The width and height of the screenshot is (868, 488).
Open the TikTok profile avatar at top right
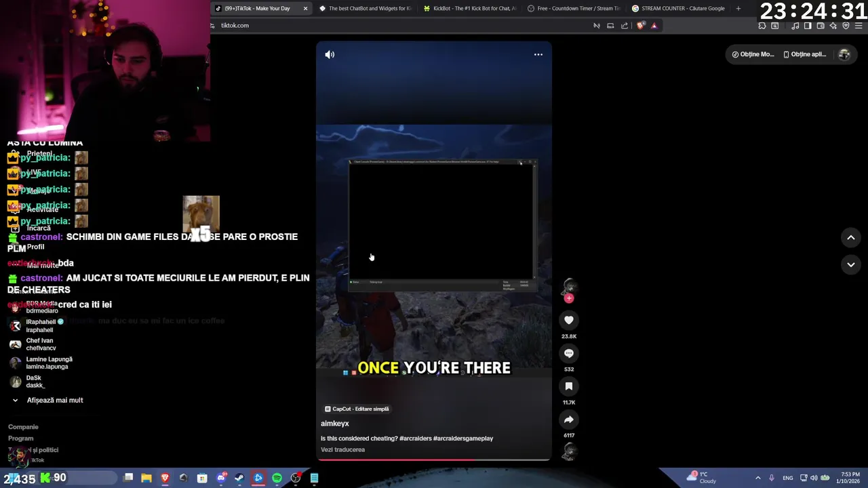click(844, 54)
